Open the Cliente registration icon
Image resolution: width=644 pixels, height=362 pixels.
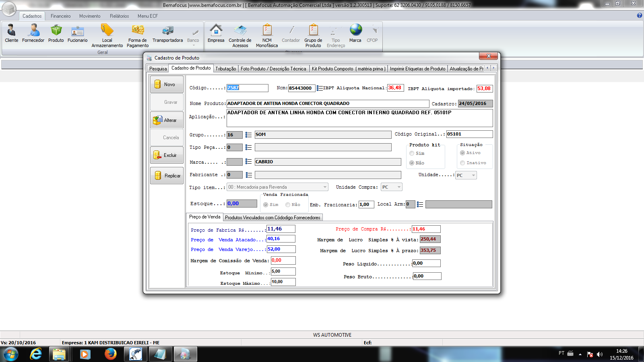[x=11, y=33]
